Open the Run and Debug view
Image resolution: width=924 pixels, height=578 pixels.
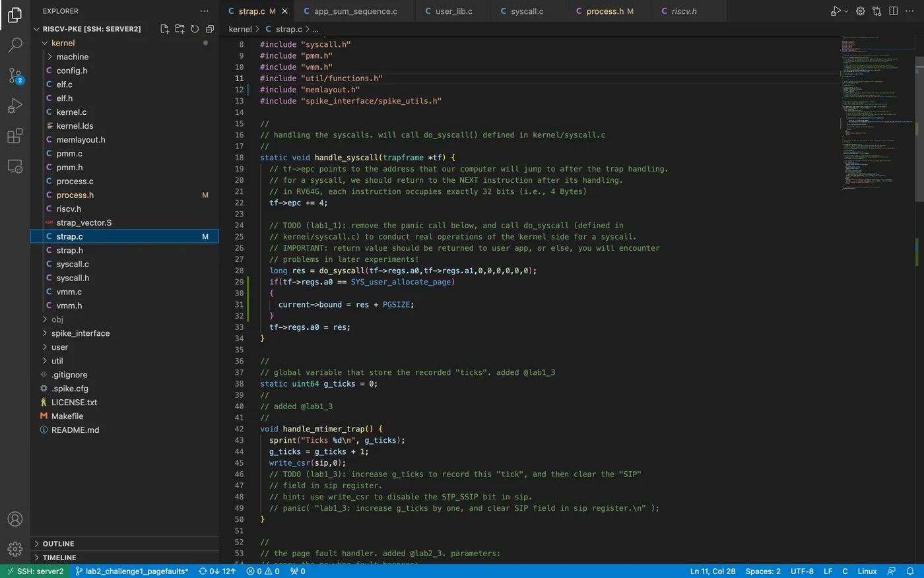(x=15, y=106)
